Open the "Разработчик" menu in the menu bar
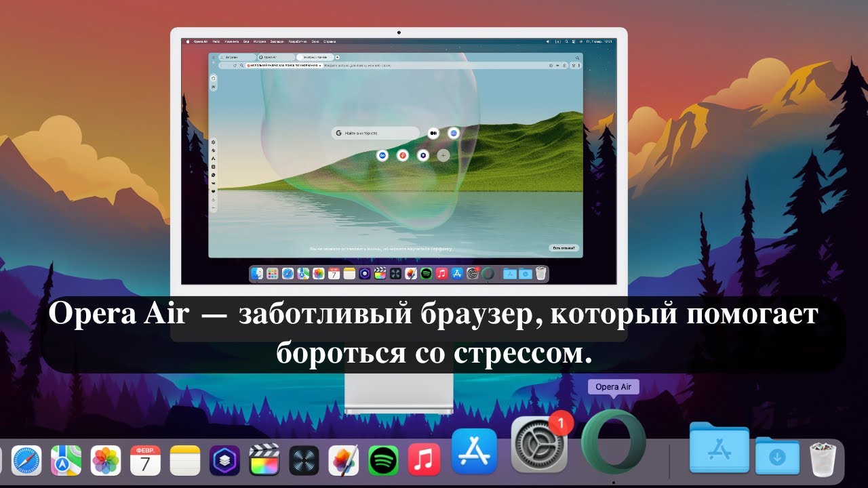Image resolution: width=868 pixels, height=488 pixels. [298, 41]
